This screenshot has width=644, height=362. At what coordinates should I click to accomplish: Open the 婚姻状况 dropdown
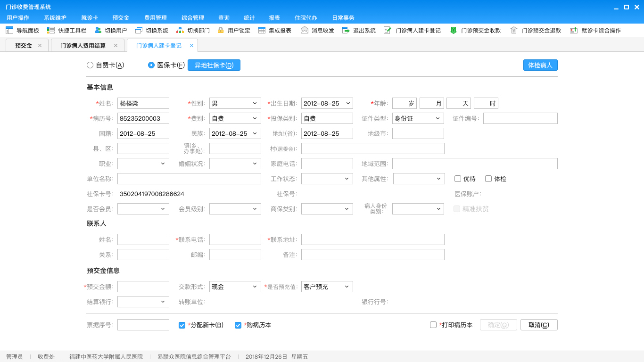(x=235, y=164)
